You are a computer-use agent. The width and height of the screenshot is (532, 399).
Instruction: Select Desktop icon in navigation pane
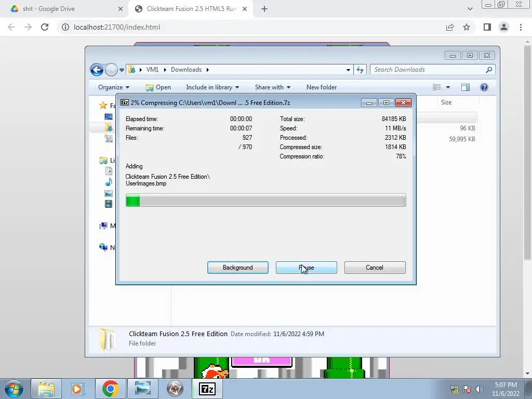click(x=109, y=117)
